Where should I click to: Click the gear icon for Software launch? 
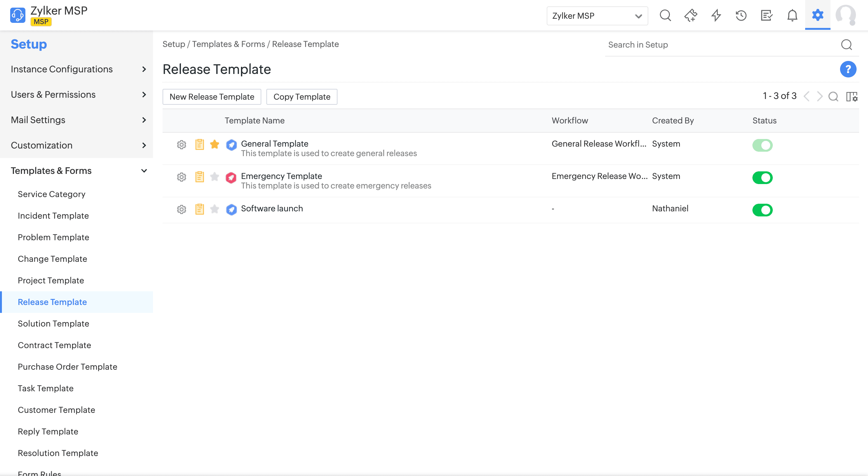(182, 209)
